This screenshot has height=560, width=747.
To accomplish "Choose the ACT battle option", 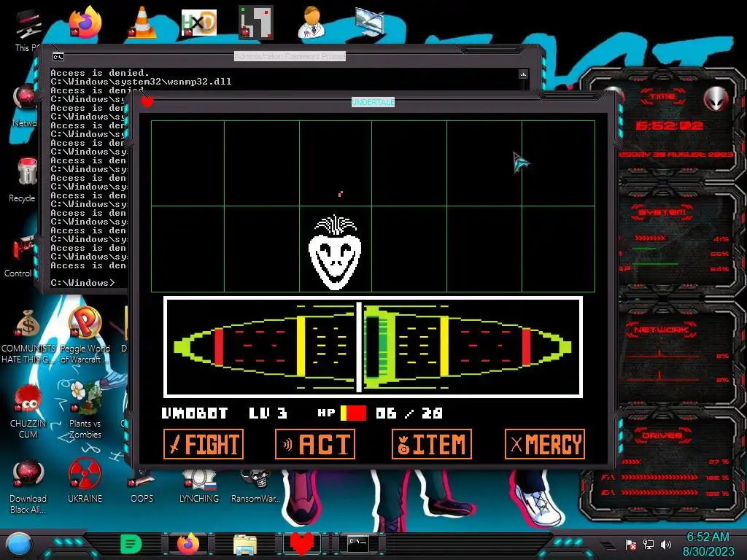I will (315, 444).
